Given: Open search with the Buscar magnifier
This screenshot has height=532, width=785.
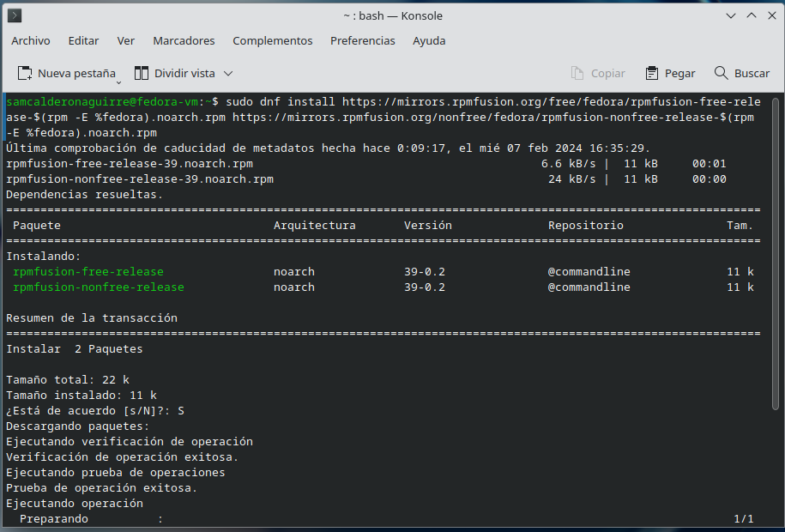Looking at the screenshot, I should (x=722, y=73).
